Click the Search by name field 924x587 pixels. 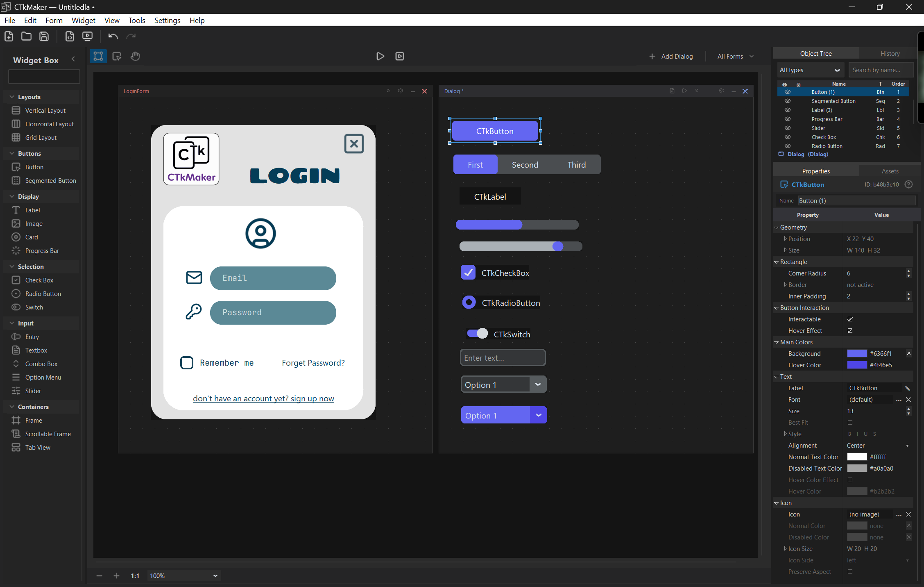point(881,70)
